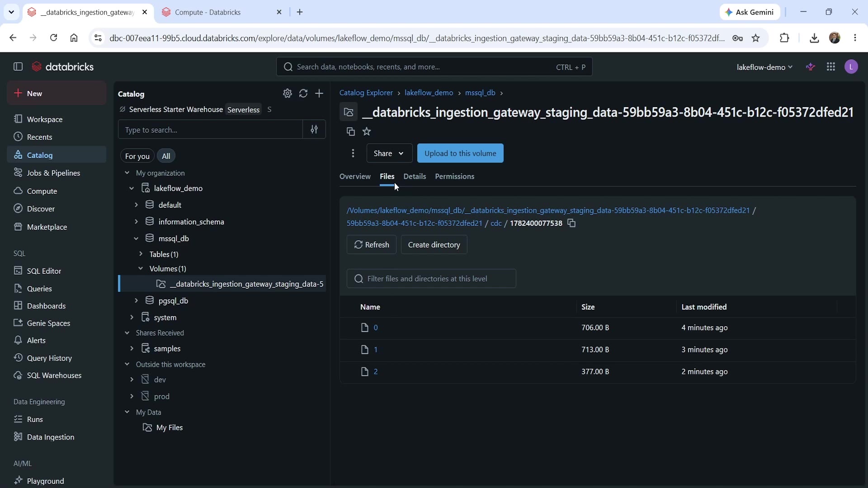Screen dimensions: 868x488
Task: Expand the information_schema schema
Action: click(136, 222)
